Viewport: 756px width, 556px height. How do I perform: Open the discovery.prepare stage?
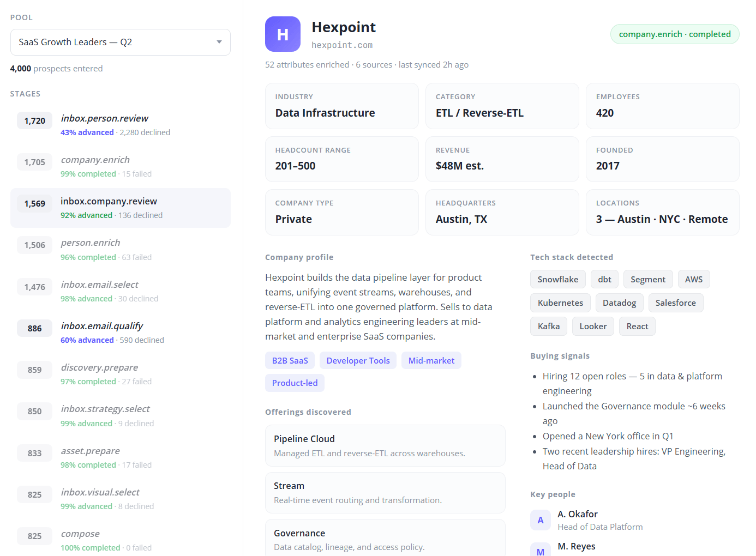click(x=121, y=374)
